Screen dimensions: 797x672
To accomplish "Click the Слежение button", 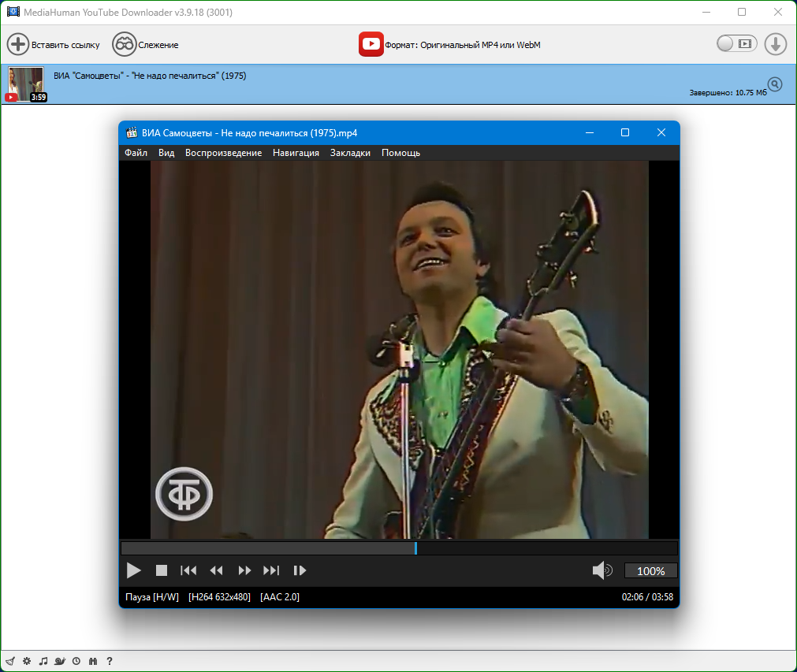I will click(146, 45).
